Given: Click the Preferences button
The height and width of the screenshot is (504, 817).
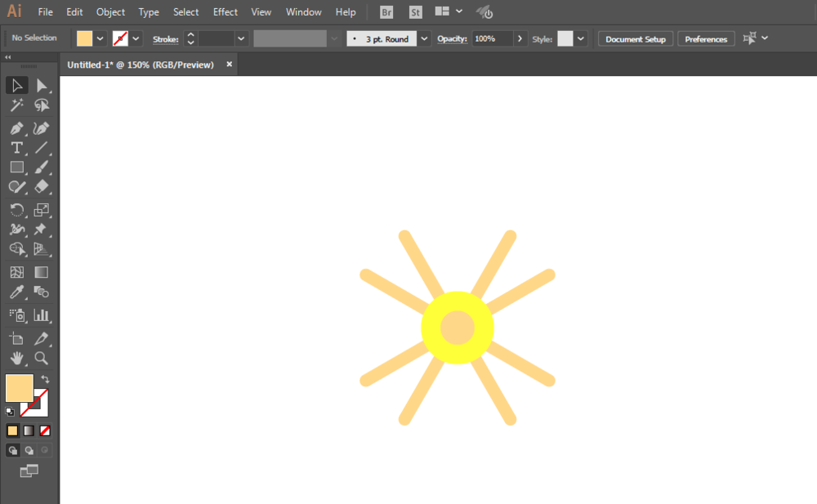Looking at the screenshot, I should pyautogui.click(x=706, y=39).
